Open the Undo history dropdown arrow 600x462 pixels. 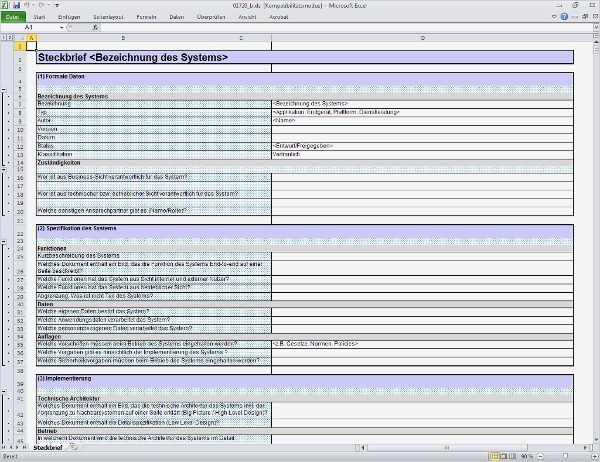click(x=33, y=6)
